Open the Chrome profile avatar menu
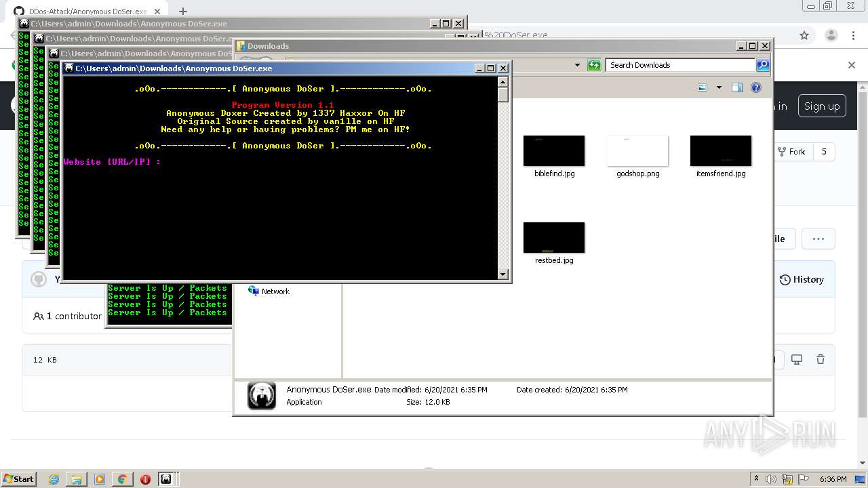 tap(831, 35)
